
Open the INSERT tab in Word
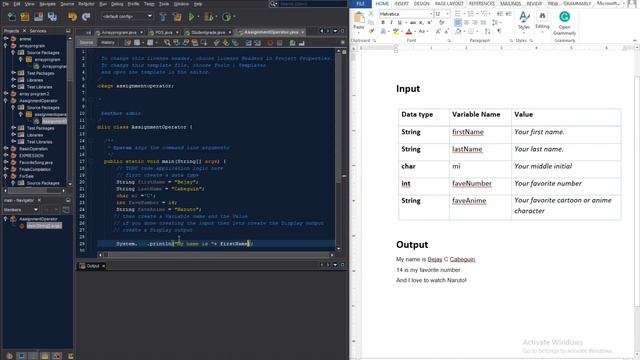pos(402,4)
